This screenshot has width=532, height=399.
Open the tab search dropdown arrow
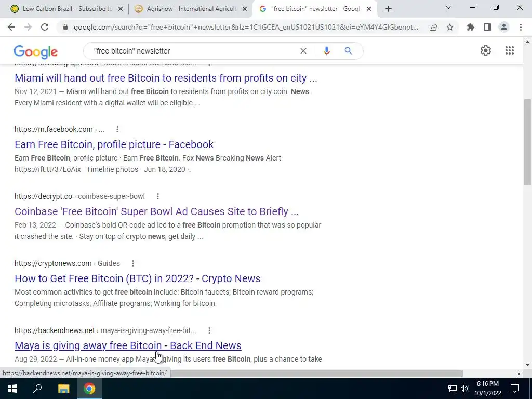click(448, 7)
